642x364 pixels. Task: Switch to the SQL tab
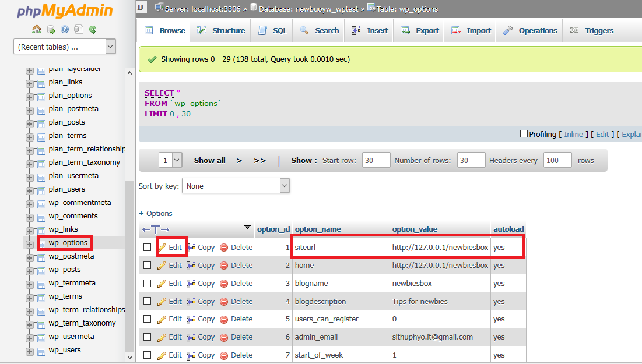(x=272, y=30)
